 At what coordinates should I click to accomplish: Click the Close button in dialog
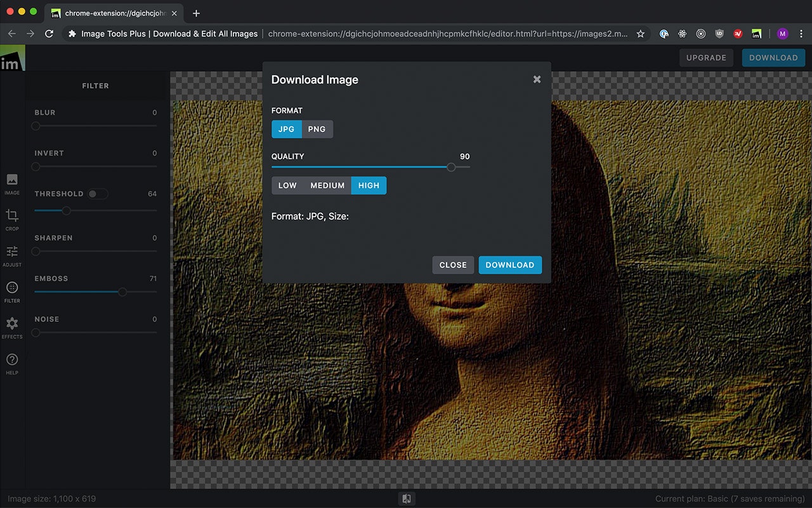click(x=453, y=265)
